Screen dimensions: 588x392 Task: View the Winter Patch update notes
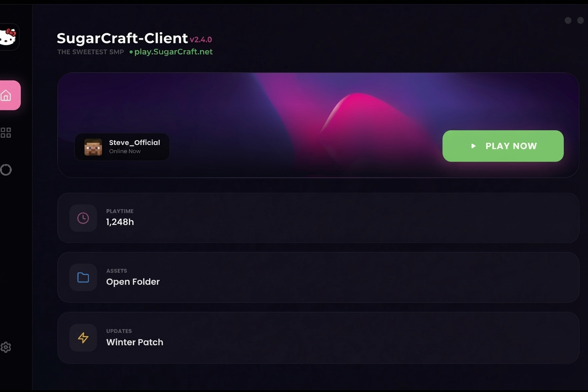coord(134,342)
